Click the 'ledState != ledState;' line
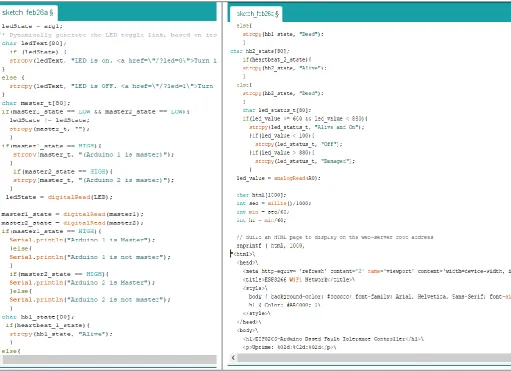The height and width of the screenshot is (371, 511). (x=49, y=120)
